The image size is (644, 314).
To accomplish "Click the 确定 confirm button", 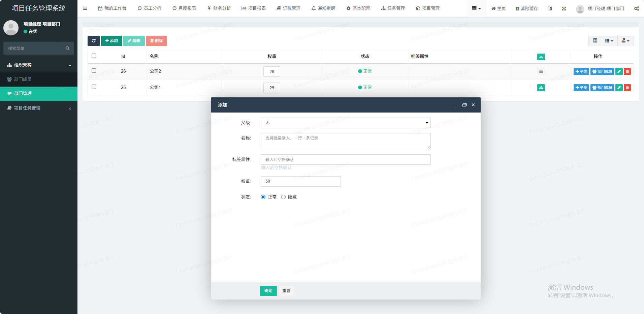I will (x=268, y=291).
